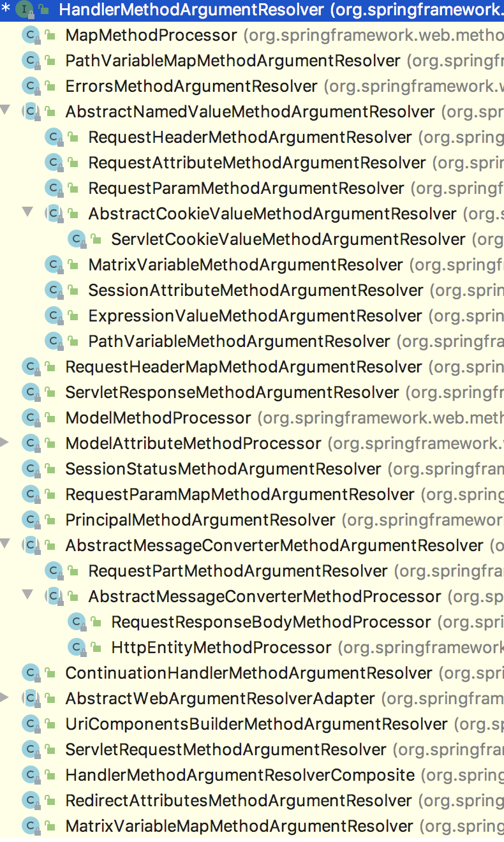Click the class icon beside ModelMethodProcessor
Viewport: 504px width, 842px height.
pyautogui.click(x=31, y=418)
